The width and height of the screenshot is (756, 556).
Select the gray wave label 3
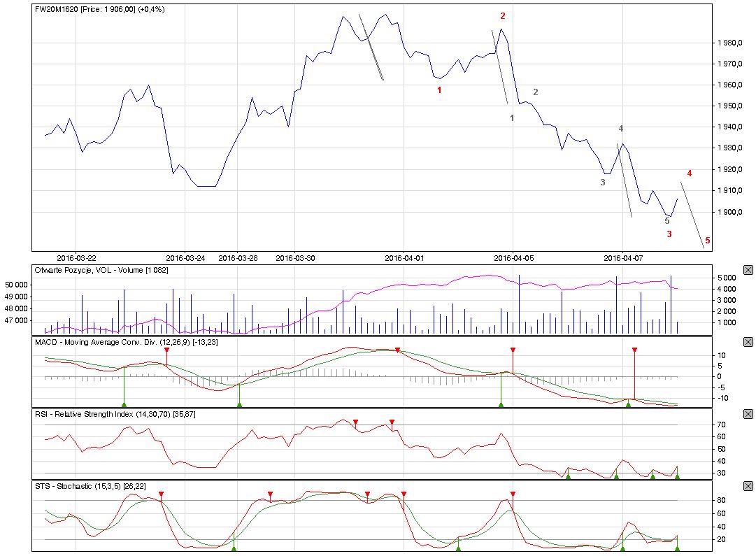coord(603,183)
